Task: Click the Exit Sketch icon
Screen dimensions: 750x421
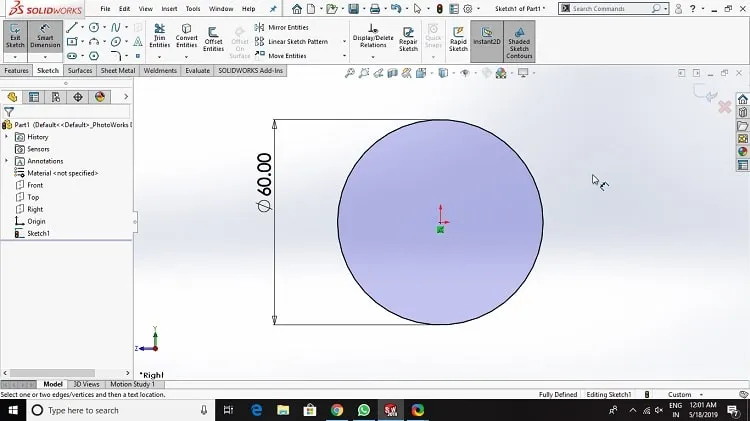Action: (15, 36)
